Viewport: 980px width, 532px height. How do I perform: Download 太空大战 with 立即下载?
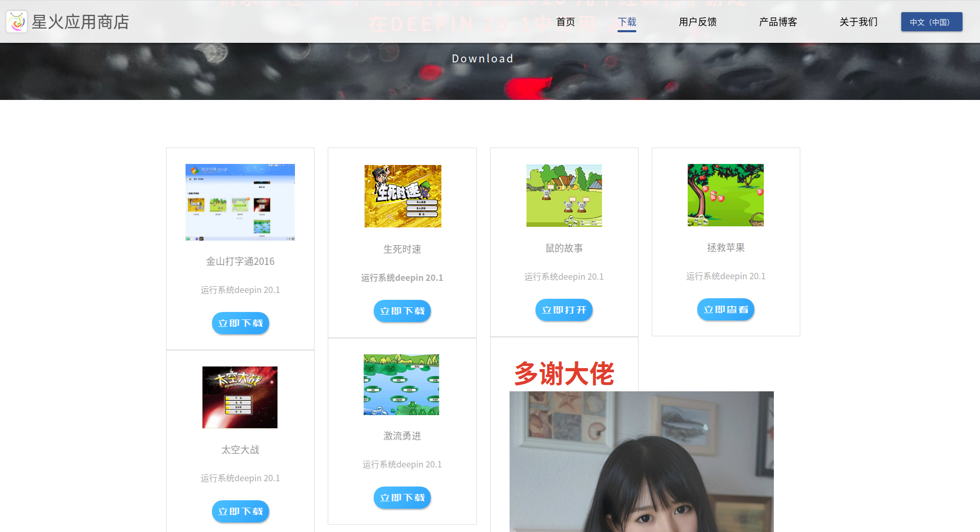tap(241, 511)
